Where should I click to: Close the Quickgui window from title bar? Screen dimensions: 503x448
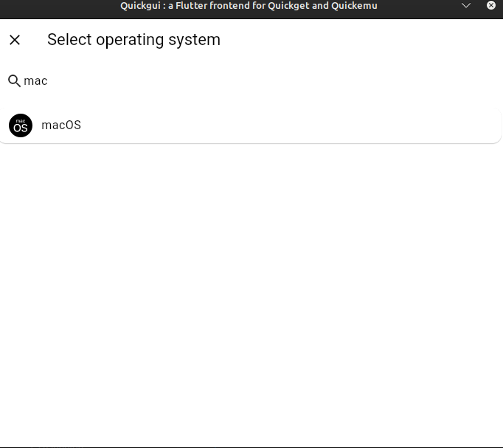tap(491, 6)
